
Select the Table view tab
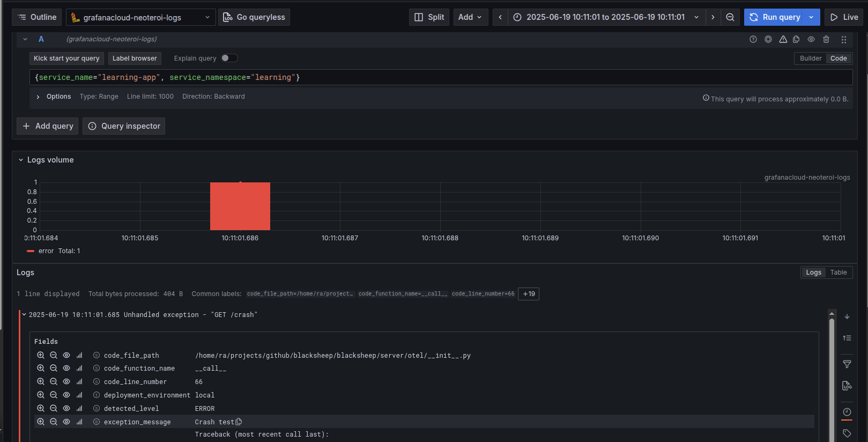[839, 272]
